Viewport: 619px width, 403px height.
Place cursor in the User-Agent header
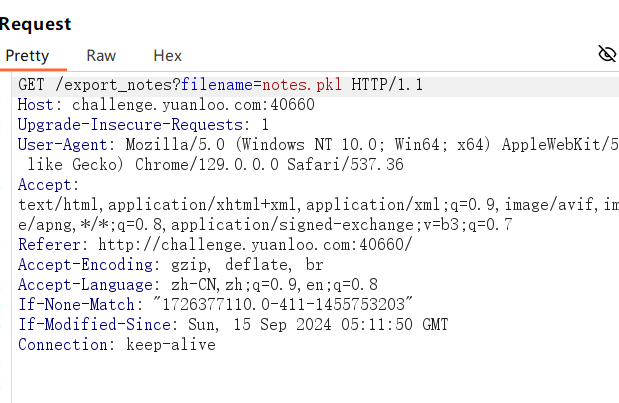300,145
